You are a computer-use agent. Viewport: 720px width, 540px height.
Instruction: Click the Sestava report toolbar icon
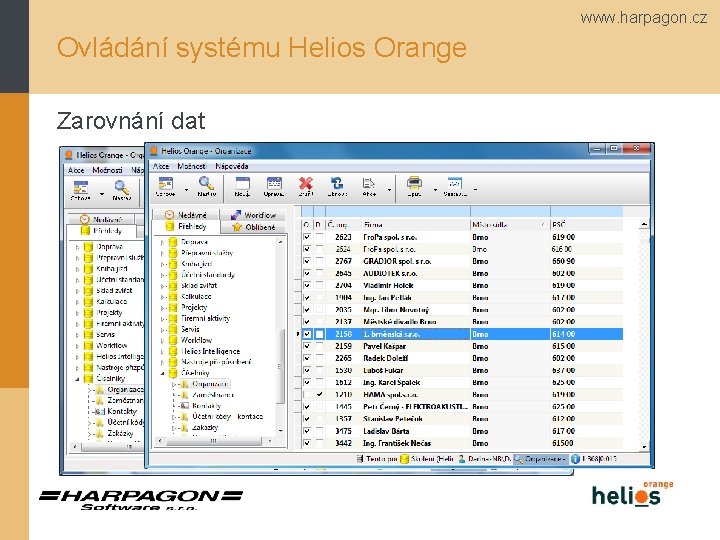tap(455, 183)
